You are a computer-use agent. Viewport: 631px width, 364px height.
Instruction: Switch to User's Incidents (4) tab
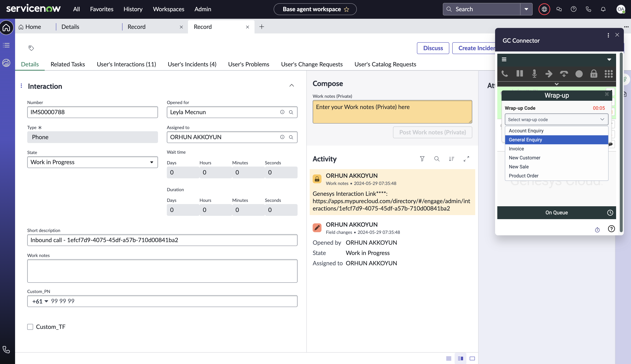[192, 64]
